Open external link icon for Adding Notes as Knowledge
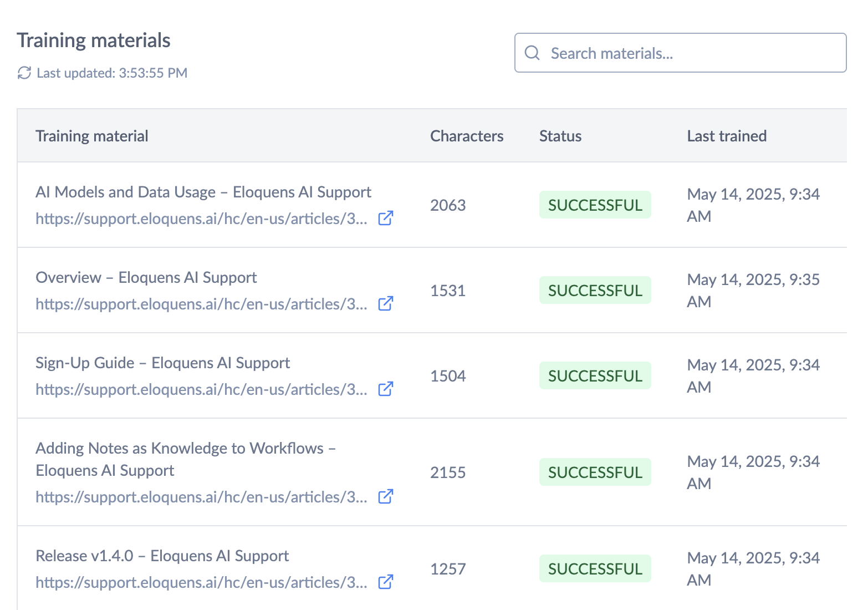The height and width of the screenshot is (610, 868). click(x=386, y=496)
